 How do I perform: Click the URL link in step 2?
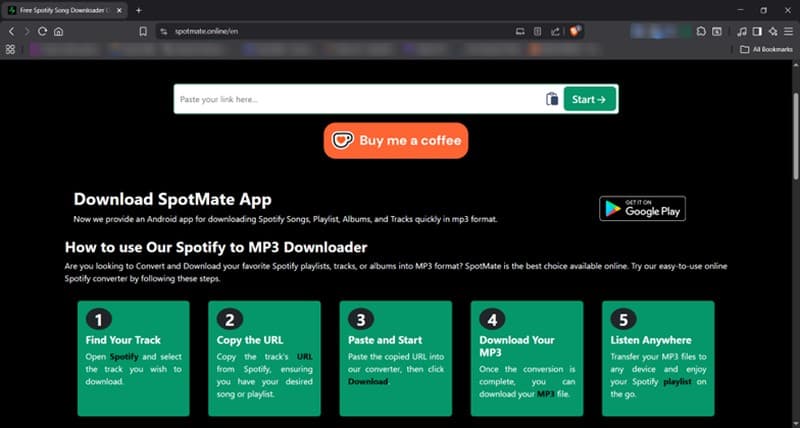click(x=305, y=357)
